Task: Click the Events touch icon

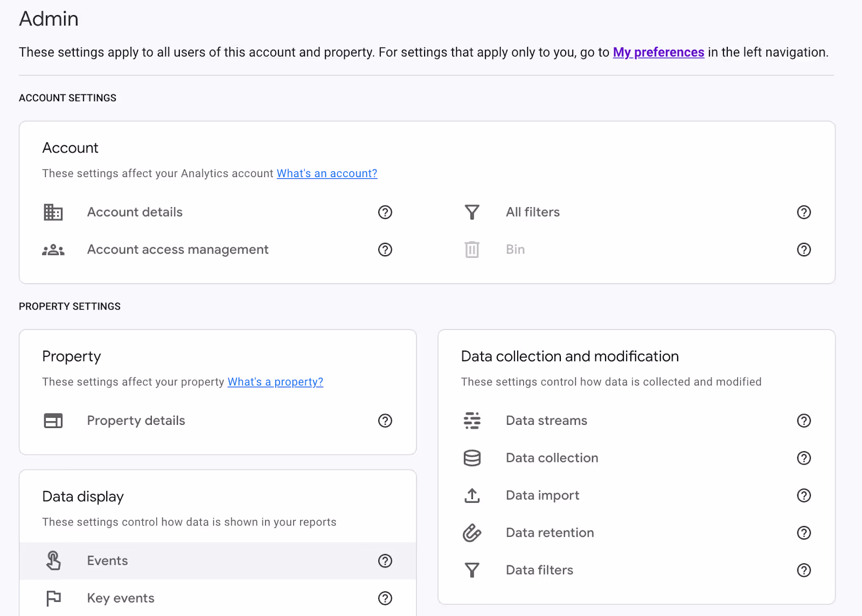Action: point(53,561)
